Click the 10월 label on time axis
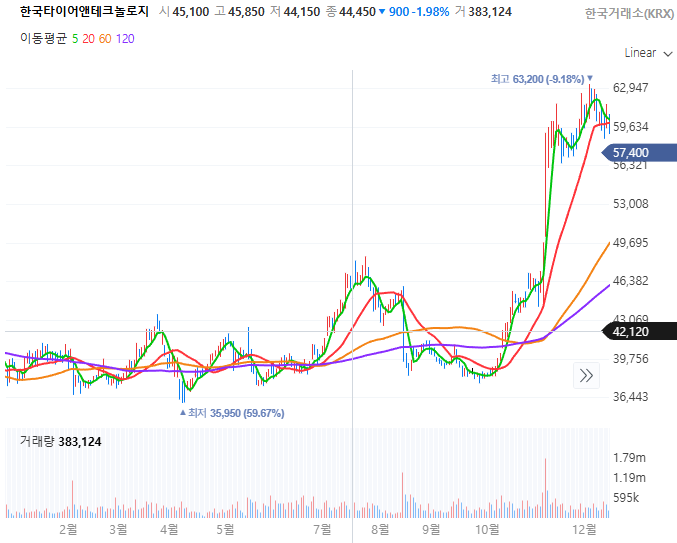This screenshot has width=677, height=543. pyautogui.click(x=487, y=528)
